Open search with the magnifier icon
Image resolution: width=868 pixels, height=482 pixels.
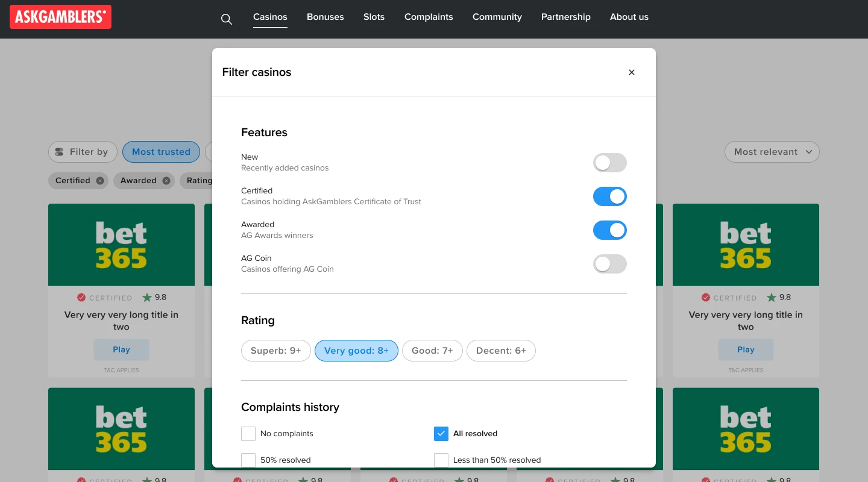coord(227,19)
